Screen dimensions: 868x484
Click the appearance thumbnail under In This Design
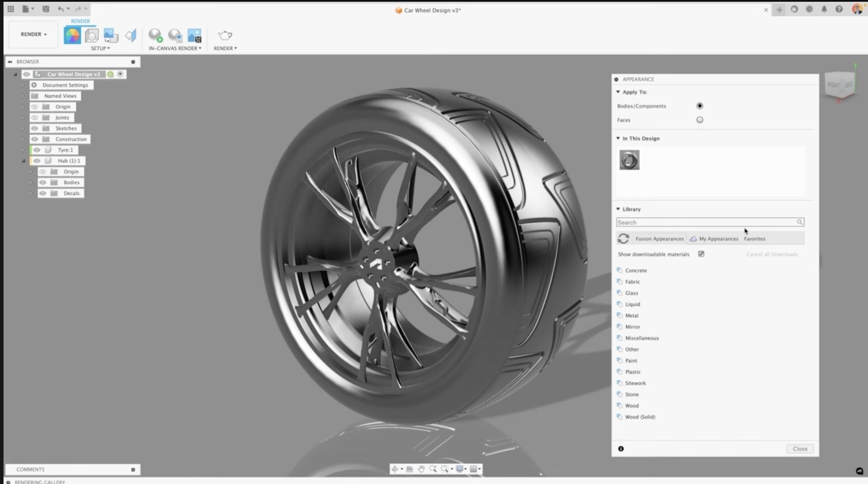(x=629, y=160)
